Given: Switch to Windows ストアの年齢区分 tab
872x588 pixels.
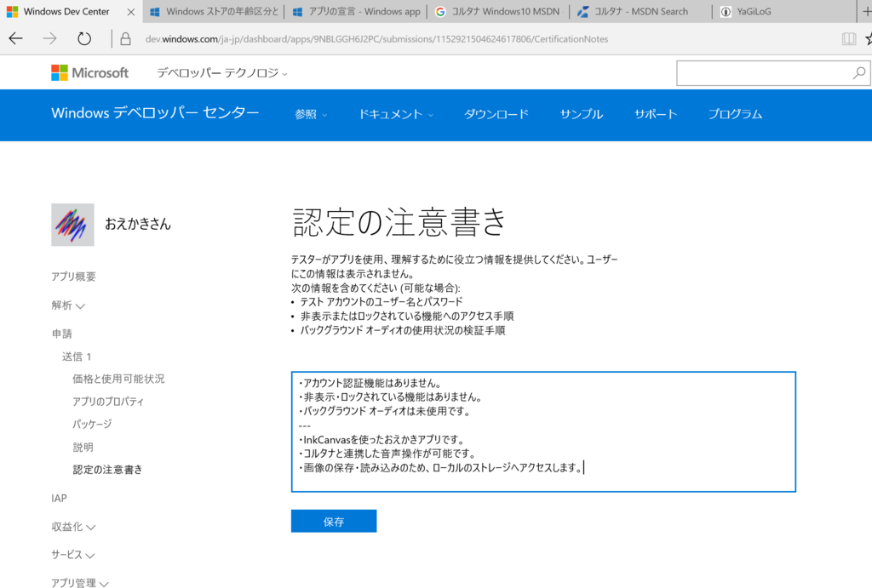Looking at the screenshot, I should pos(214,12).
